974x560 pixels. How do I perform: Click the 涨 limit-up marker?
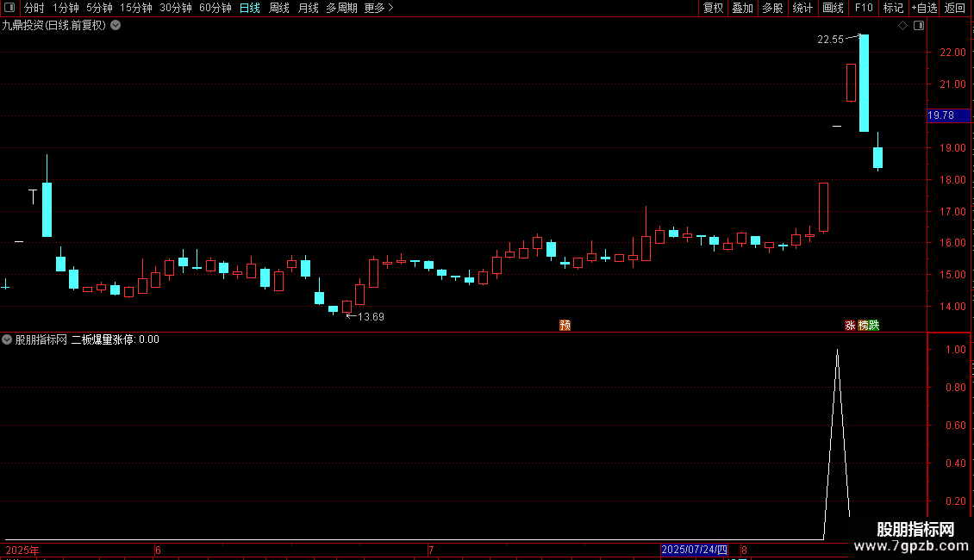[x=851, y=326]
